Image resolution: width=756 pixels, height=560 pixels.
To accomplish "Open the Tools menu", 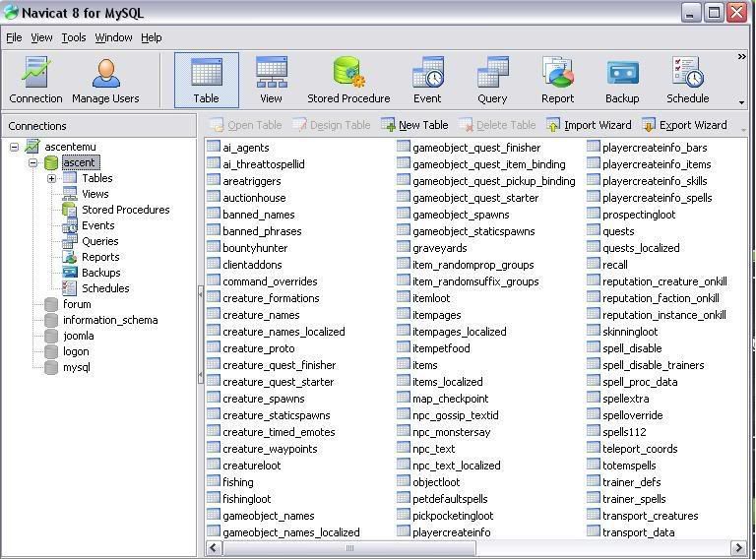I will (74, 37).
